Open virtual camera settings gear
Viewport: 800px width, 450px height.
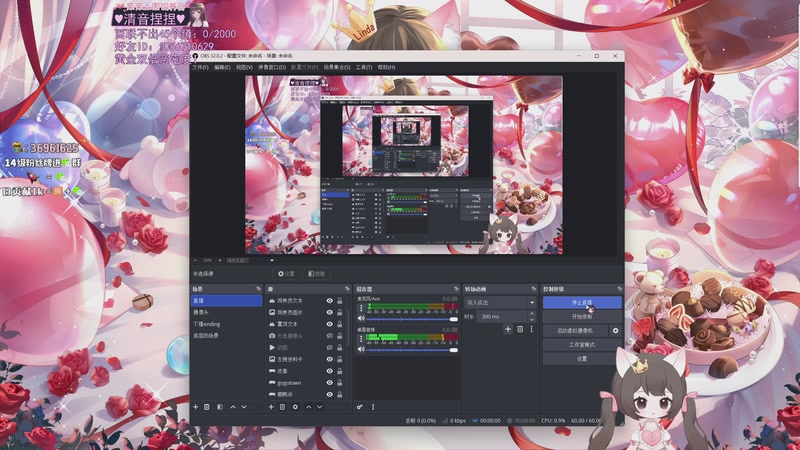615,331
